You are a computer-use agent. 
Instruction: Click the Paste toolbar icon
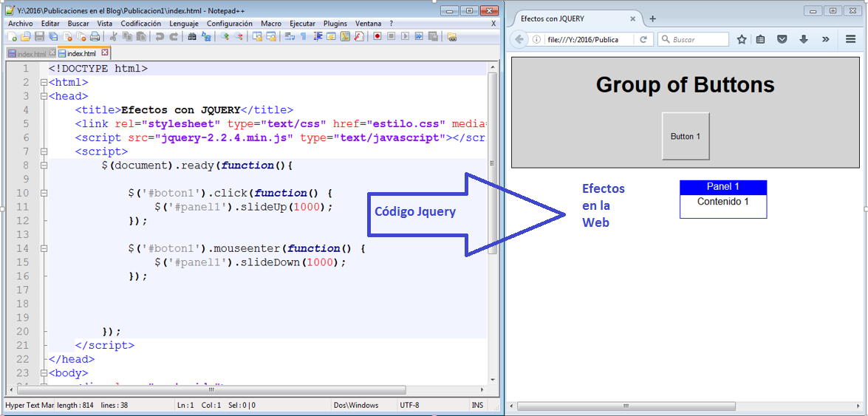(142, 37)
